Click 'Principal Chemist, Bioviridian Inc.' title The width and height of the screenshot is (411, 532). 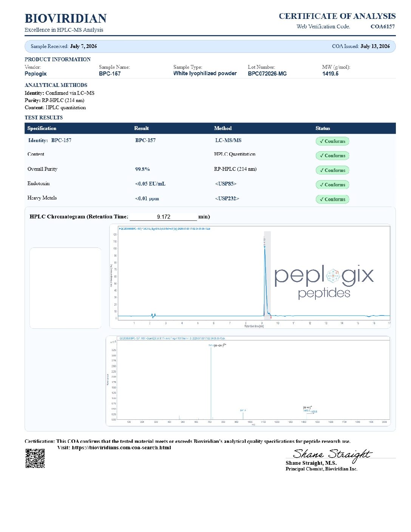tap(321, 469)
